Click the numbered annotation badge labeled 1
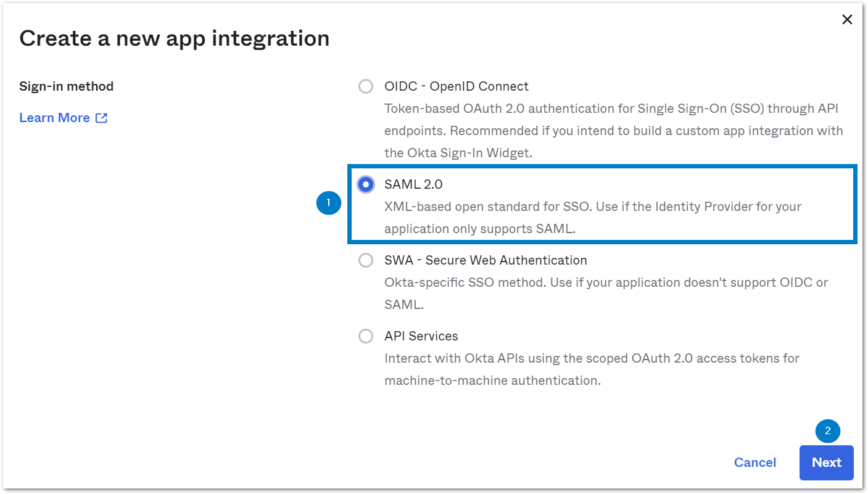The width and height of the screenshot is (868, 494). pyautogui.click(x=328, y=202)
